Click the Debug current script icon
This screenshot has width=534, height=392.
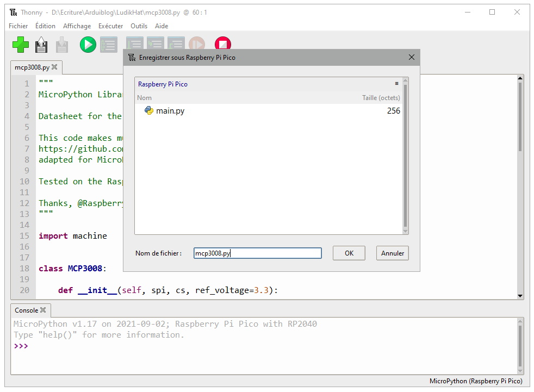(x=109, y=45)
